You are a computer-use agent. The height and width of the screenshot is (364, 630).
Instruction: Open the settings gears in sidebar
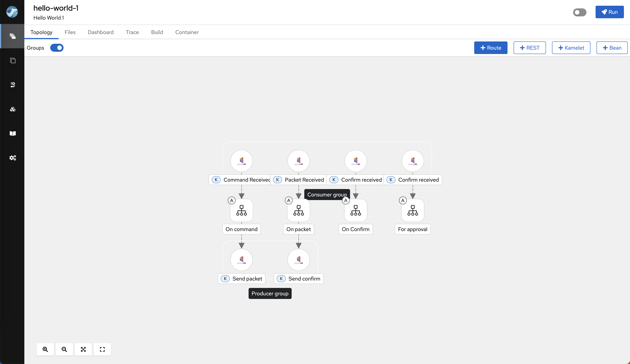(13, 158)
